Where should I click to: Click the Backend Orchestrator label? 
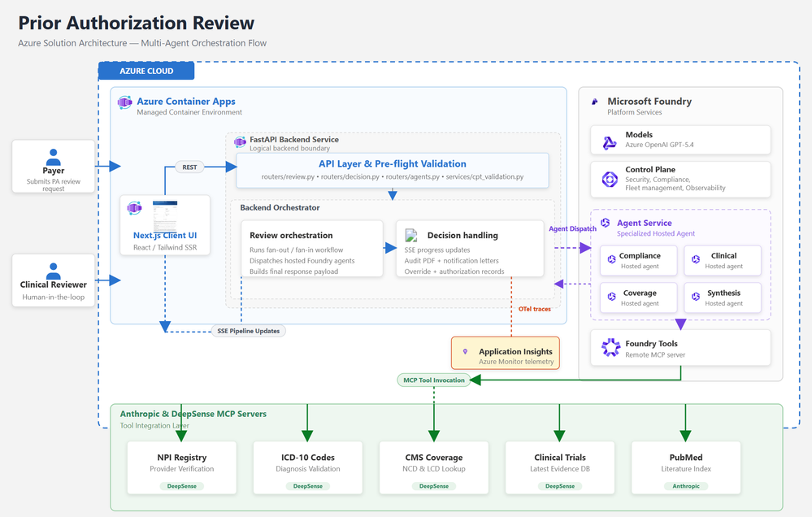point(280,207)
